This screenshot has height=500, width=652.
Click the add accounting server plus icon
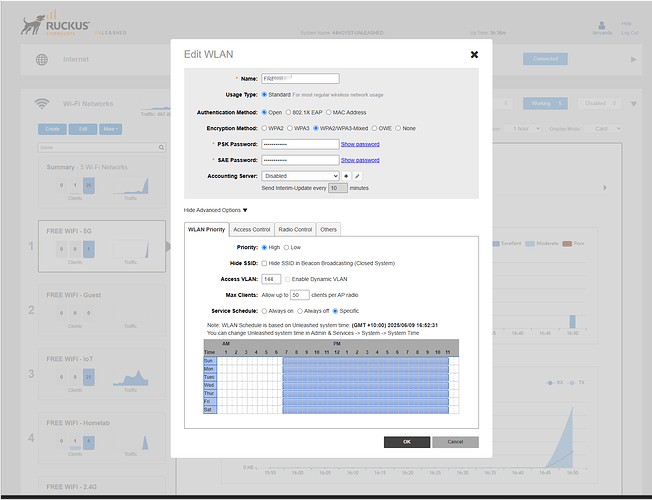tap(346, 176)
